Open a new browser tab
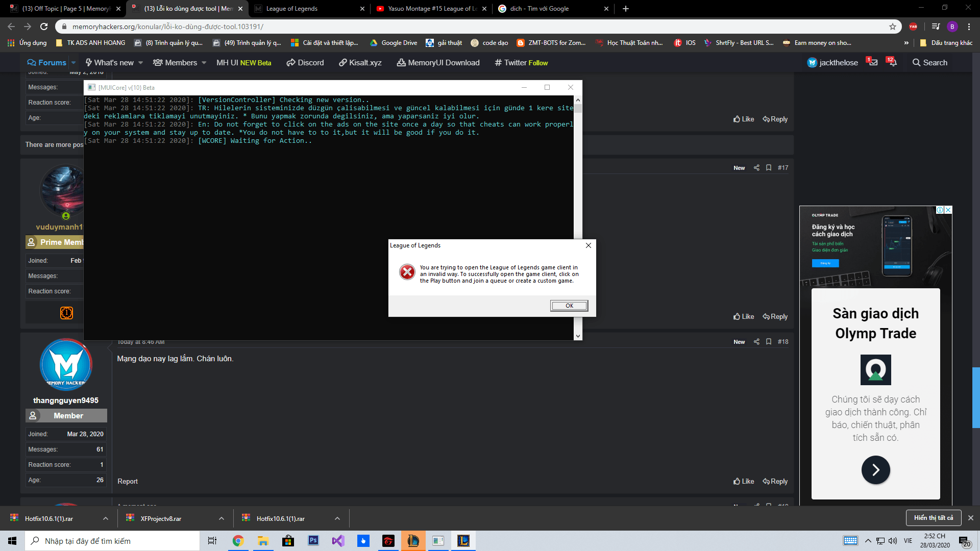 click(626, 9)
